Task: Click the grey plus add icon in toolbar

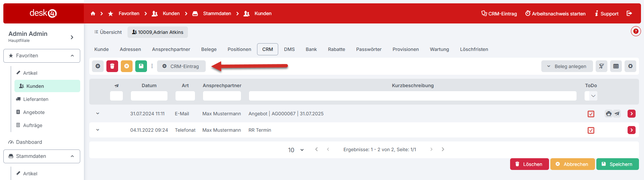Action: 98,66
